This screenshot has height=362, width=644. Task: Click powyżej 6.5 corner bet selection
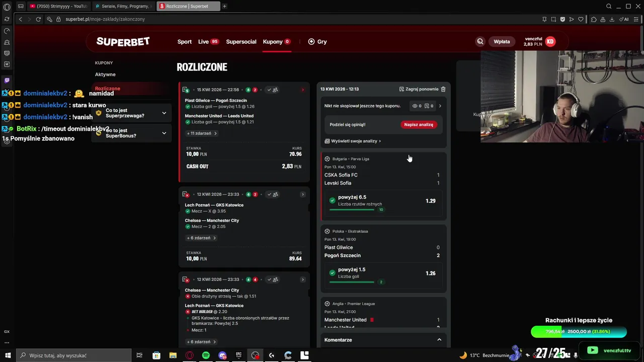383,203
